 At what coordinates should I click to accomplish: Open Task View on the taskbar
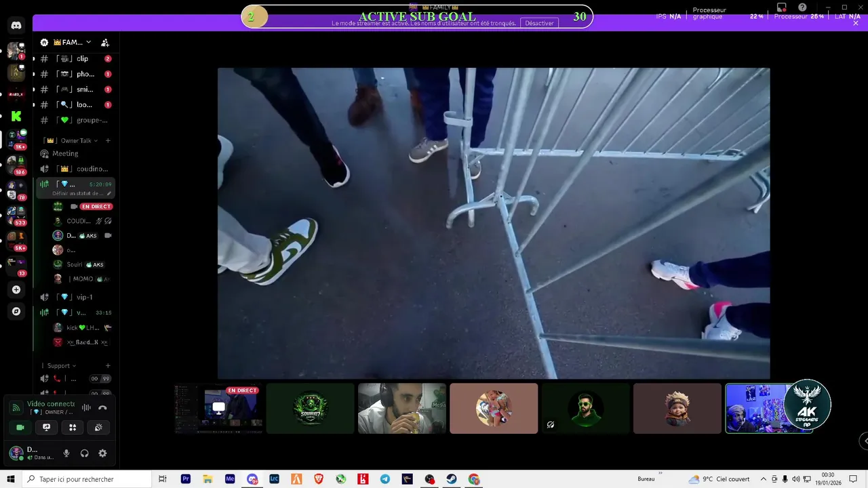click(163, 479)
